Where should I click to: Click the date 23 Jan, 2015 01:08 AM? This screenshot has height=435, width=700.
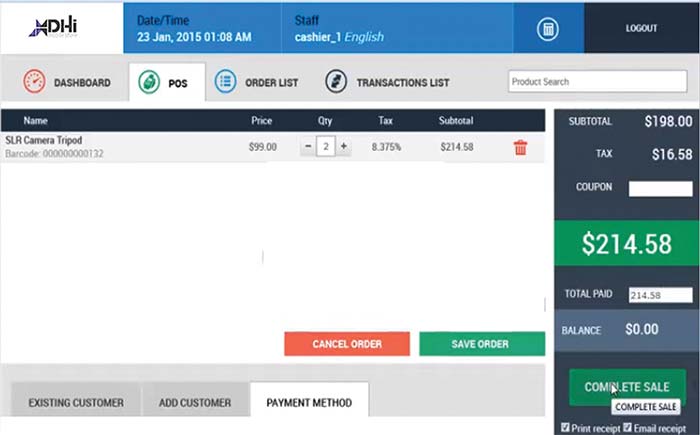[x=194, y=37]
